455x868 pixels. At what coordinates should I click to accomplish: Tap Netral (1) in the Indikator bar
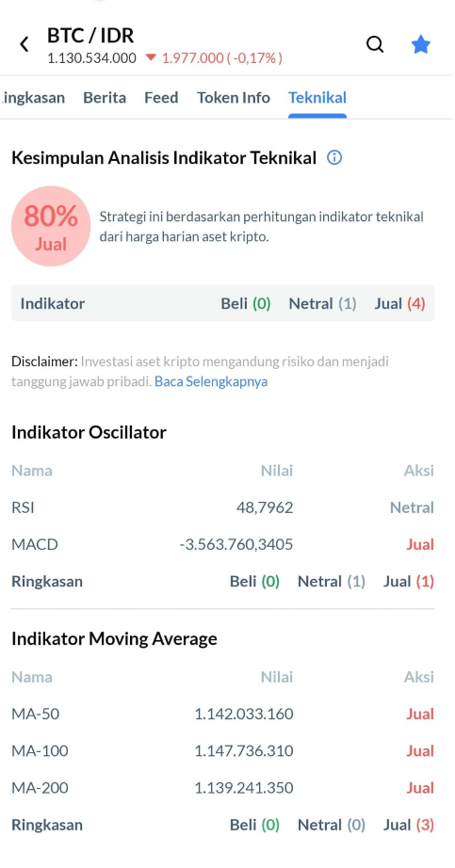click(x=322, y=303)
